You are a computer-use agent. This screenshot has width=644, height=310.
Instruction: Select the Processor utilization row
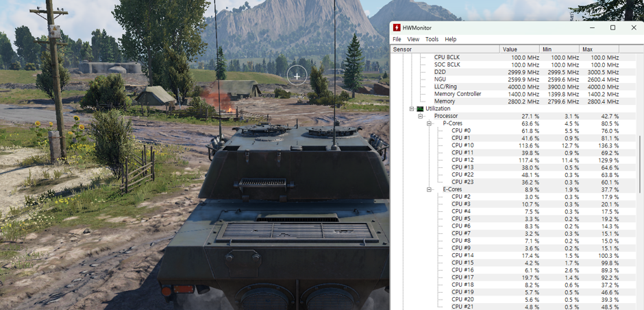coord(513,116)
